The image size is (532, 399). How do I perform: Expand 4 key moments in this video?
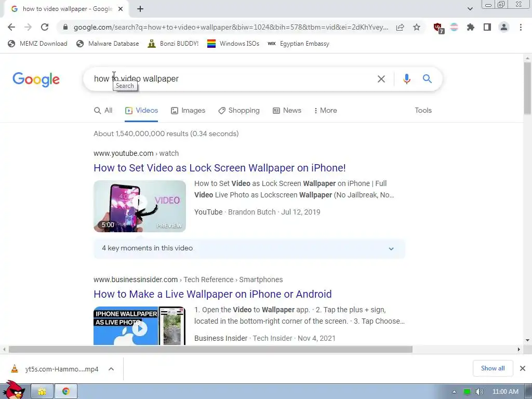(249, 249)
